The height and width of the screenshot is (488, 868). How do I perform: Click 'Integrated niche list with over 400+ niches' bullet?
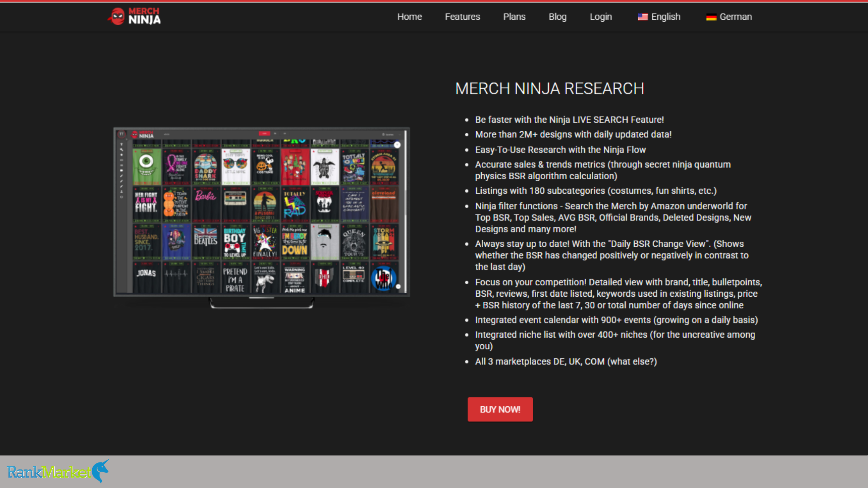pos(615,340)
